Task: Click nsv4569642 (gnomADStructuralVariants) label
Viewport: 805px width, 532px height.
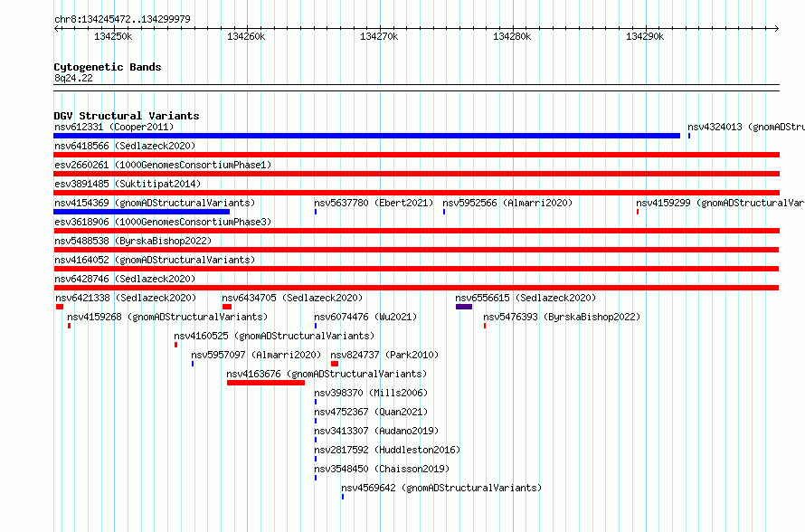Action: (x=441, y=488)
